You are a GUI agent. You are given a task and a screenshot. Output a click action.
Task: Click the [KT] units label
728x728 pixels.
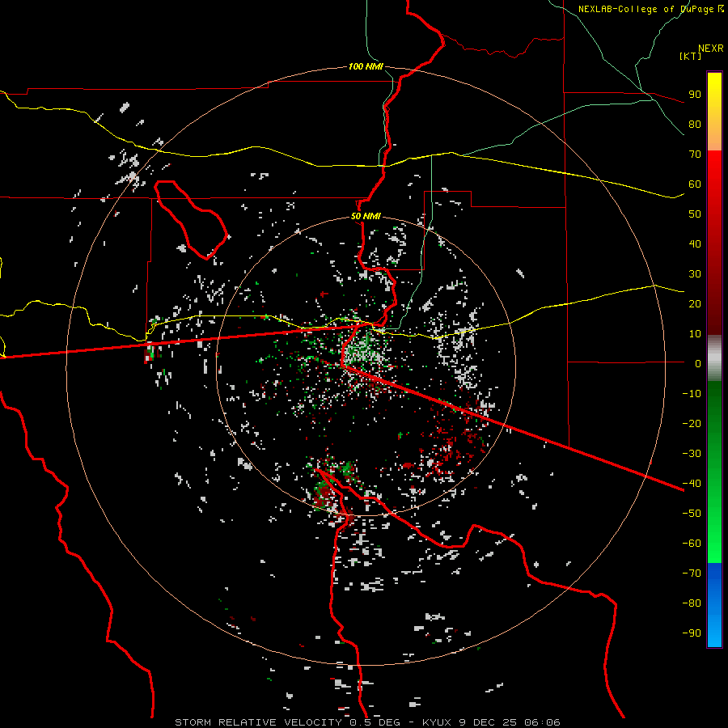tap(691, 56)
